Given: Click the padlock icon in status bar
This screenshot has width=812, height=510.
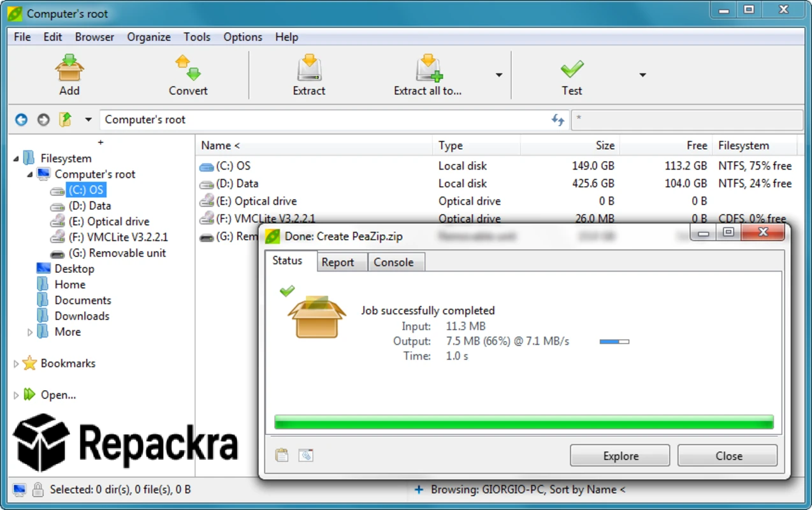Looking at the screenshot, I should click(38, 490).
